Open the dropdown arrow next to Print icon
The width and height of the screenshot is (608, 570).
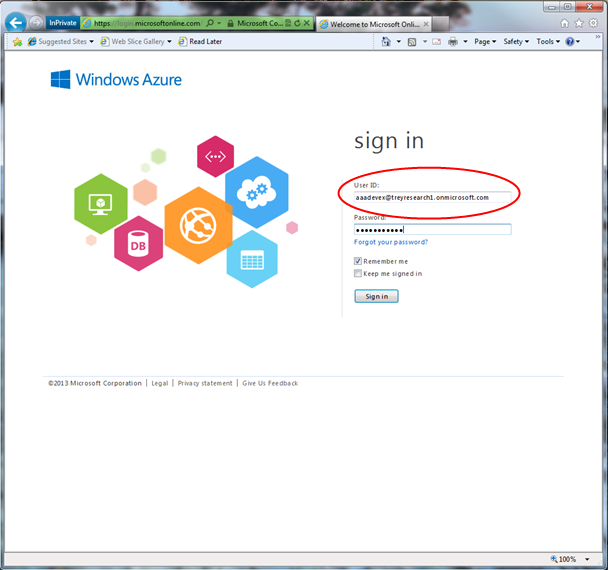(x=465, y=41)
